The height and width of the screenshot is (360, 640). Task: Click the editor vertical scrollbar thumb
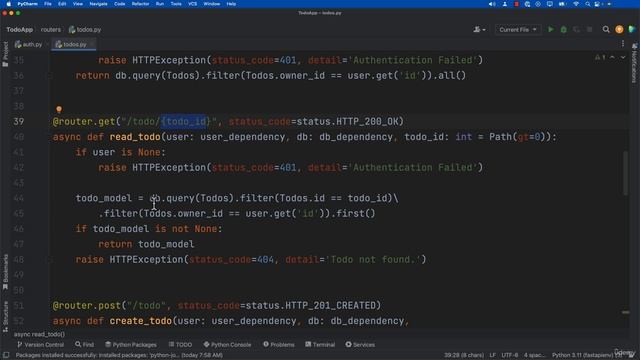(x=625, y=173)
